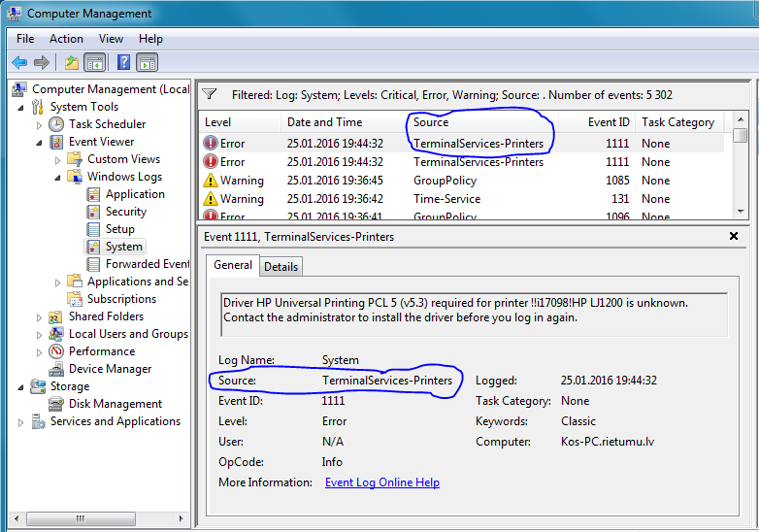Expand Services and Applications node
This screenshot has height=532, width=759.
(21, 422)
